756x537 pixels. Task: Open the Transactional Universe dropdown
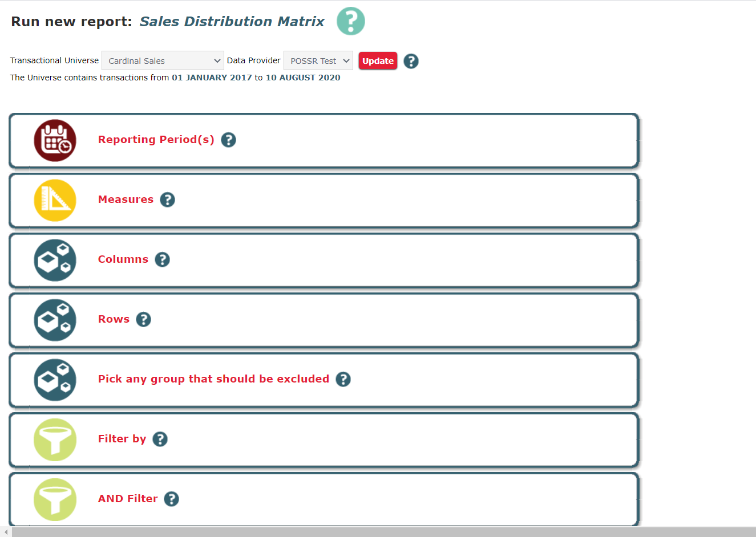coord(163,60)
